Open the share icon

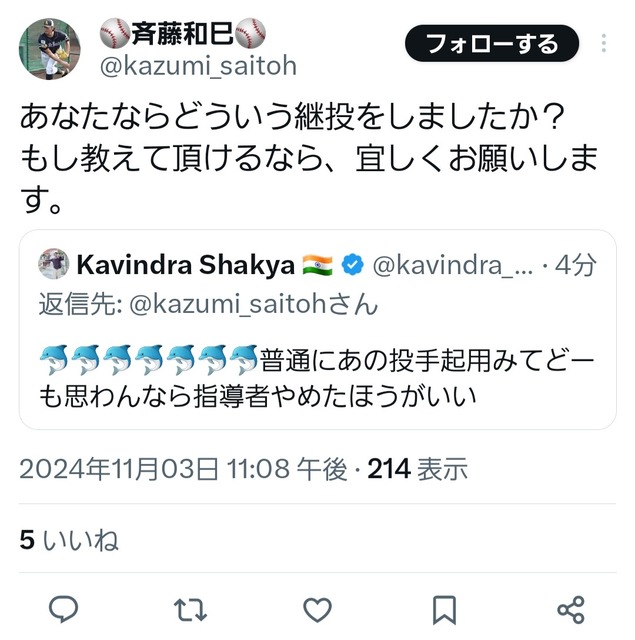coord(571,610)
